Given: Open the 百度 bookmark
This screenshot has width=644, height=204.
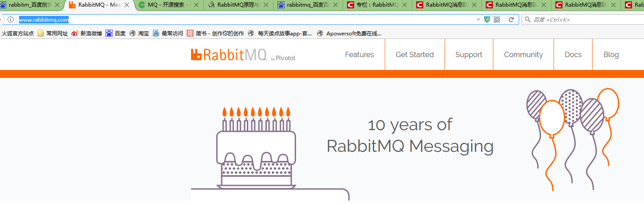Looking at the screenshot, I should [116, 33].
